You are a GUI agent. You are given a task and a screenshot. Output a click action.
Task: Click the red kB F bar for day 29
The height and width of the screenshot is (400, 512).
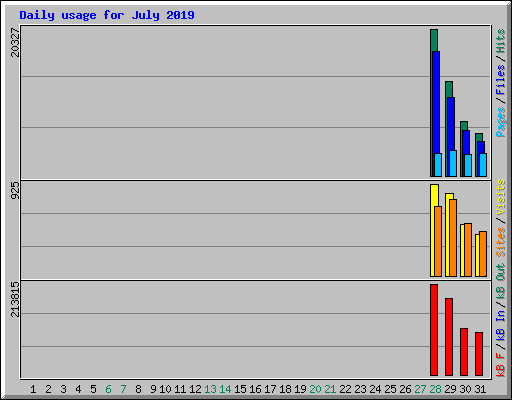tap(449, 337)
